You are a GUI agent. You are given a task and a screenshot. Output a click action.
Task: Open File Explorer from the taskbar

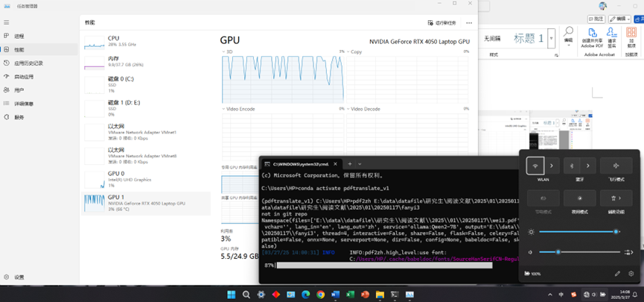click(380, 295)
